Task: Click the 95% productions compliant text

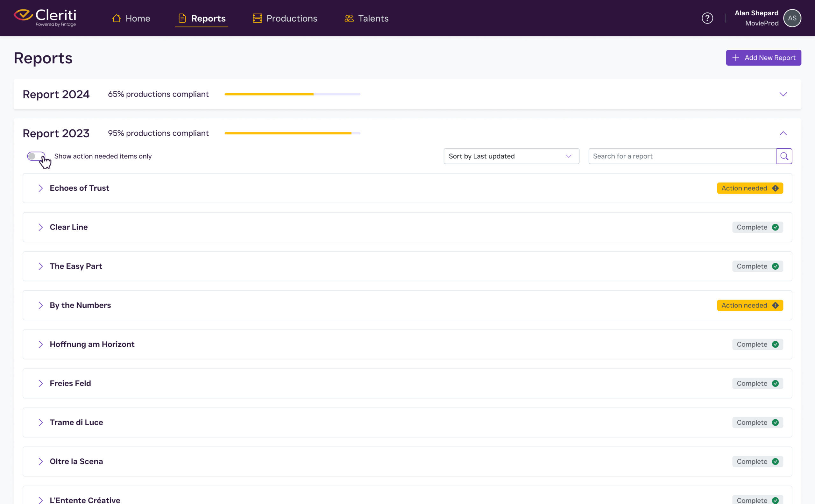Action: (x=158, y=133)
